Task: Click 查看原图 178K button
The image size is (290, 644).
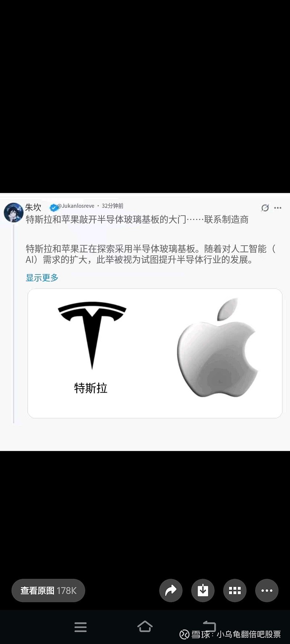Action: (48, 590)
